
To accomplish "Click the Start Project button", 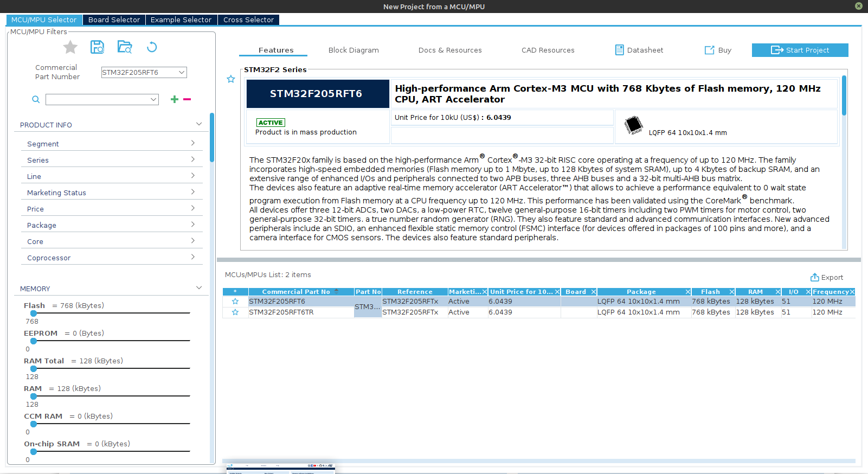I will click(x=800, y=50).
